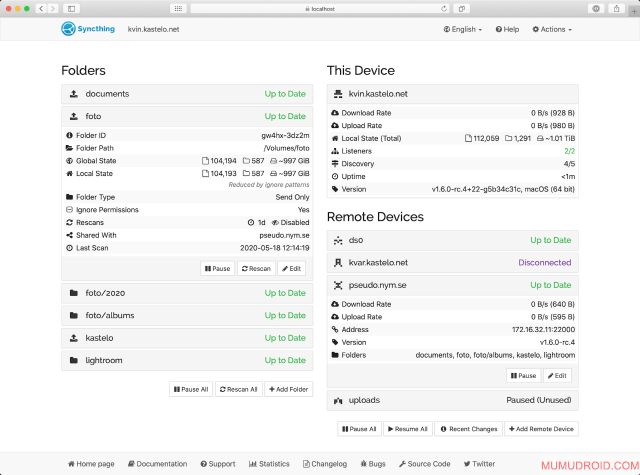Viewport: 640px width, 475px height.
Task: Open the Documentation footer link
Action: point(158,464)
